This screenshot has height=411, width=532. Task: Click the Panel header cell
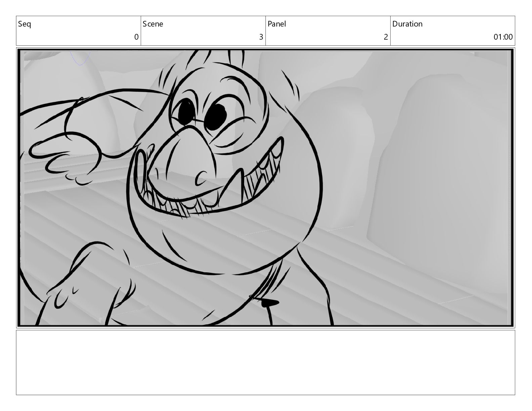click(328, 31)
